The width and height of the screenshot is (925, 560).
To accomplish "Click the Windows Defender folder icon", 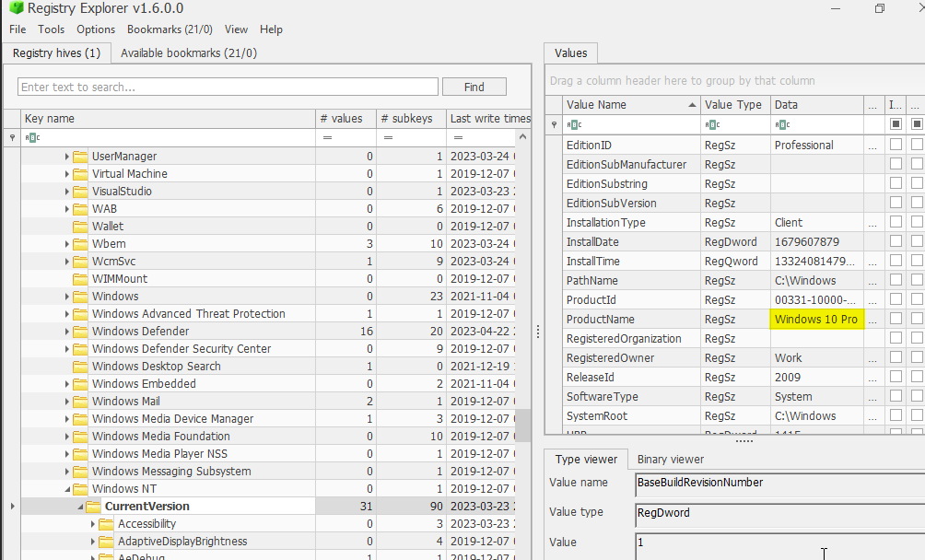I will pyautogui.click(x=80, y=332).
